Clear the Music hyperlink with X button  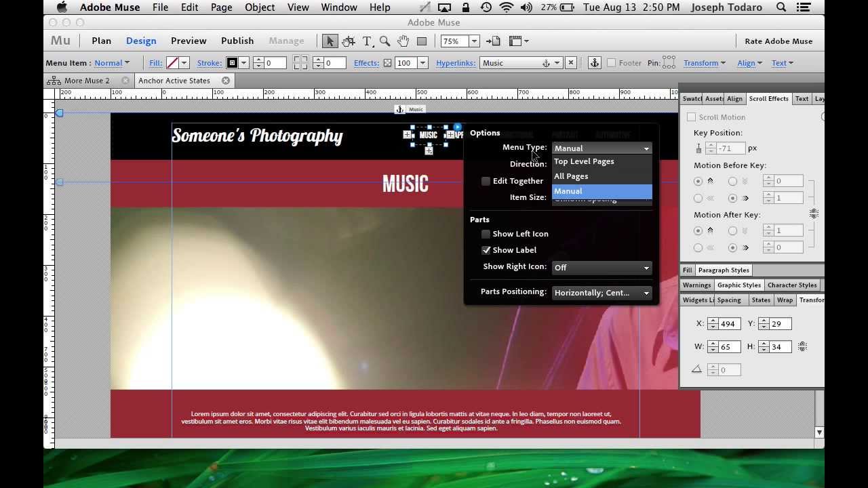(x=570, y=63)
